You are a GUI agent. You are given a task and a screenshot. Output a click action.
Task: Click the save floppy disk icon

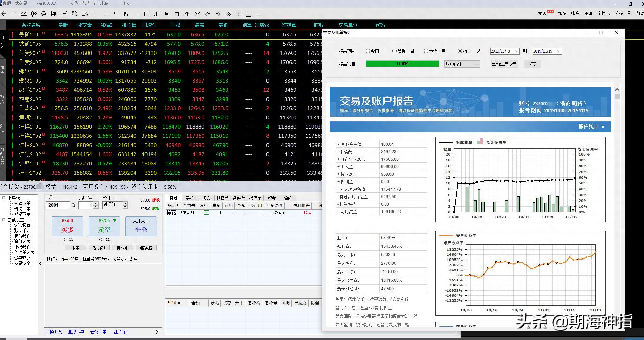64,14
